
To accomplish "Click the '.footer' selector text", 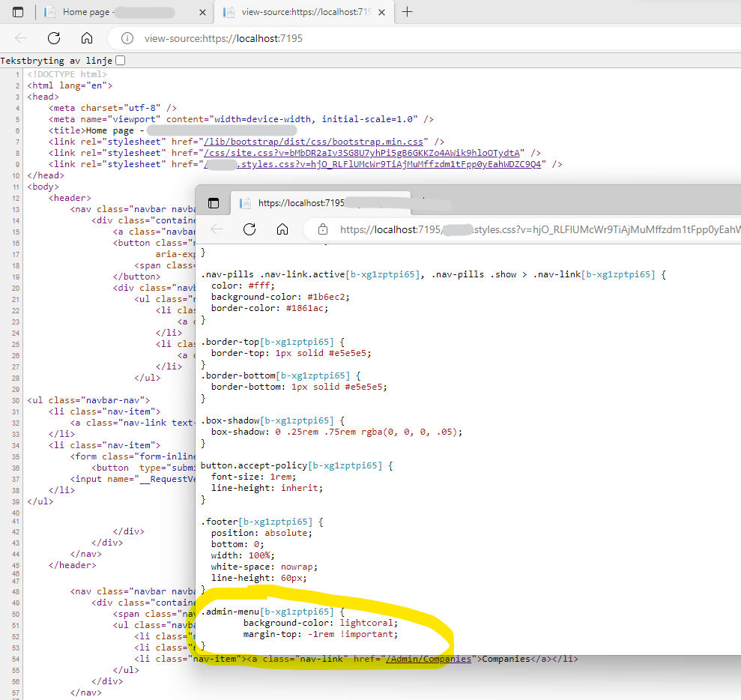I will point(220,522).
